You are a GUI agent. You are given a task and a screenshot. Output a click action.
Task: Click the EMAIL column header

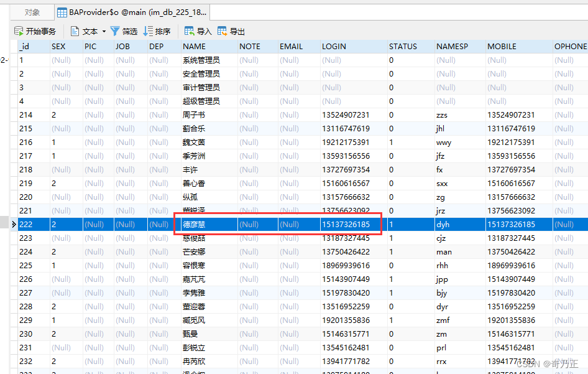pos(299,47)
